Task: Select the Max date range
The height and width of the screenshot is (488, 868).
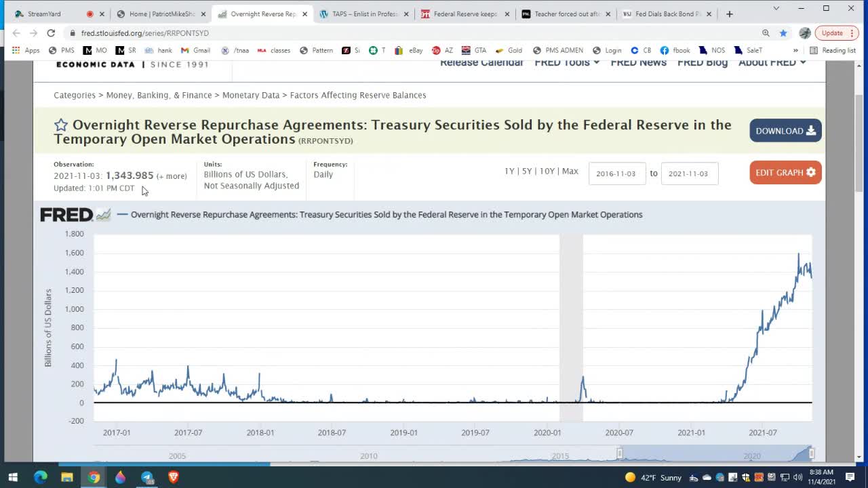Action: [x=570, y=171]
